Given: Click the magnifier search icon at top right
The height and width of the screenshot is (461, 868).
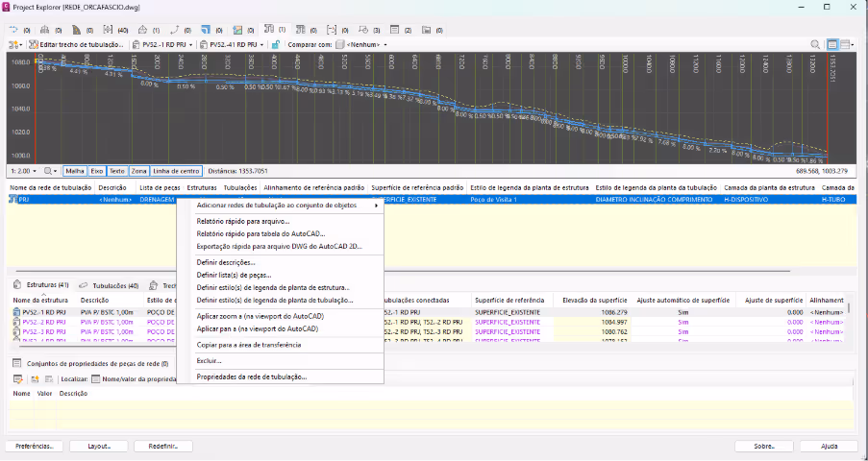Looking at the screenshot, I should [815, 45].
